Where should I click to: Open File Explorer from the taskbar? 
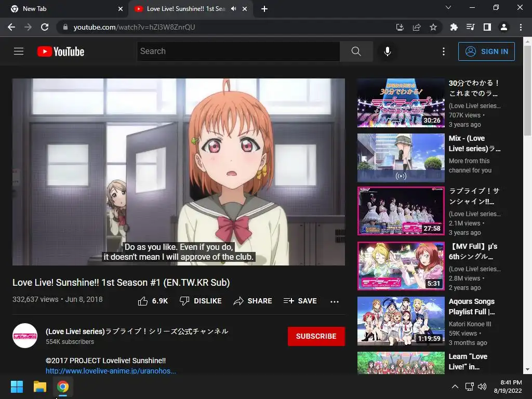coord(39,387)
